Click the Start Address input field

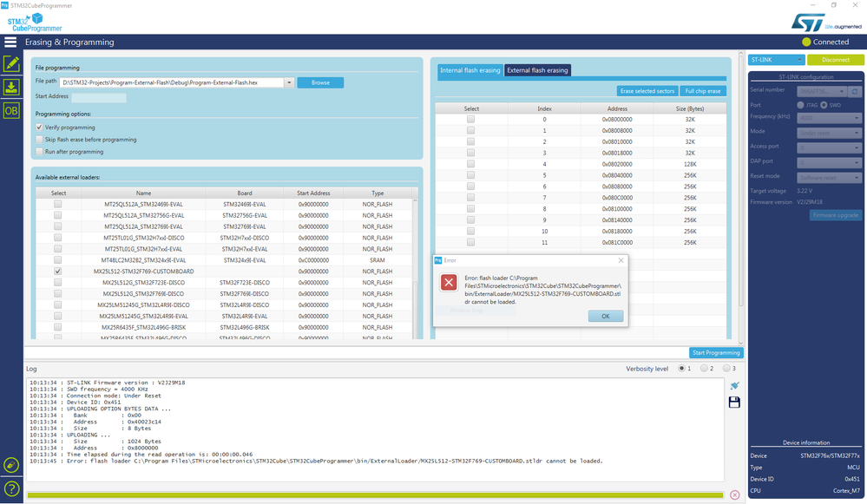tap(98, 98)
